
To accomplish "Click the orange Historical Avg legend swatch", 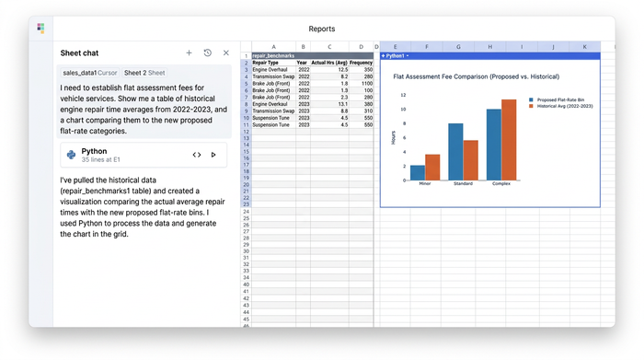I will 531,106.
